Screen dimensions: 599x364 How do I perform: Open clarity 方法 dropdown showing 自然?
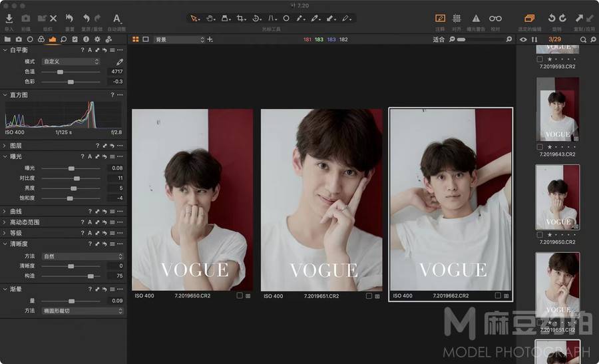[x=83, y=256]
